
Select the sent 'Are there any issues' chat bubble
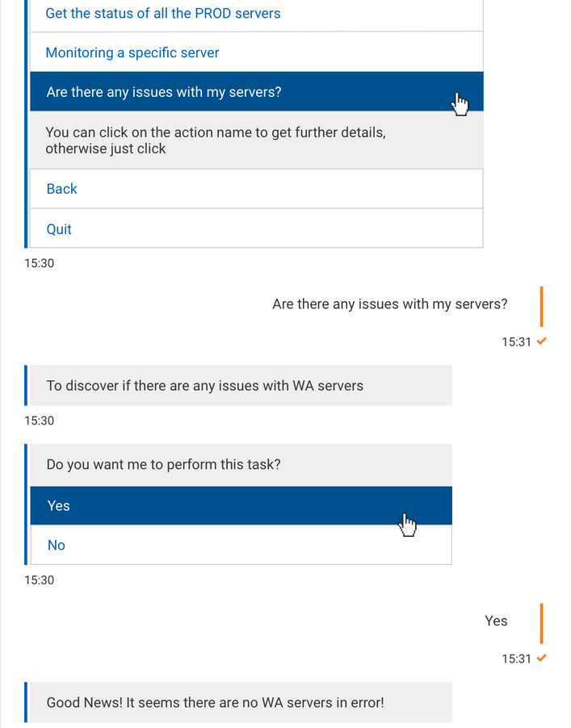[390, 304]
